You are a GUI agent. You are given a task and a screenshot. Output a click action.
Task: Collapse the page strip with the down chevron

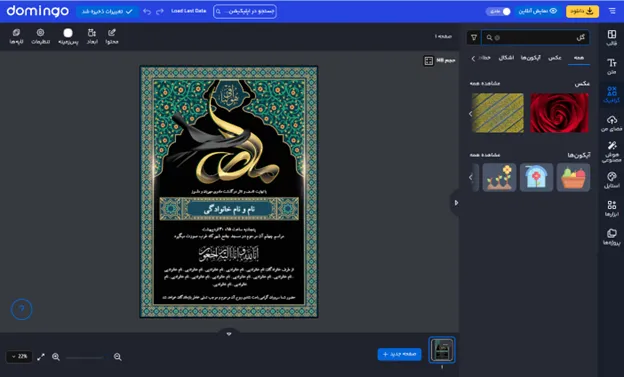(x=229, y=334)
